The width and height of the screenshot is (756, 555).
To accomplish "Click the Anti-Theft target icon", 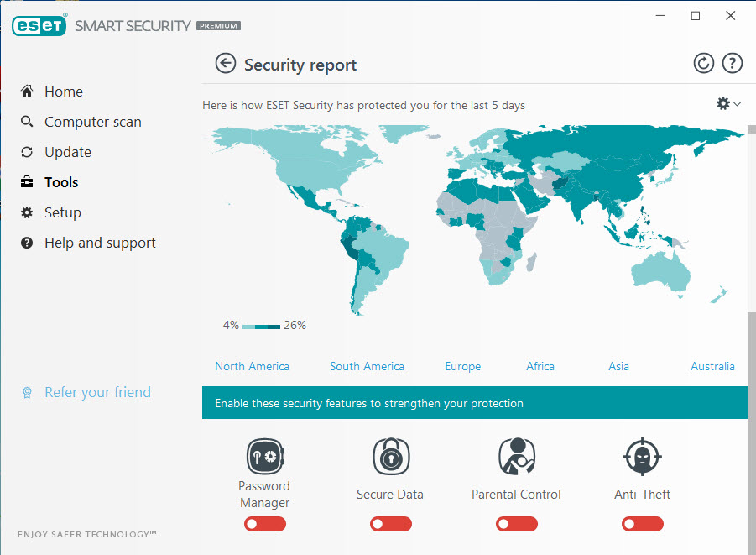I will [x=642, y=456].
